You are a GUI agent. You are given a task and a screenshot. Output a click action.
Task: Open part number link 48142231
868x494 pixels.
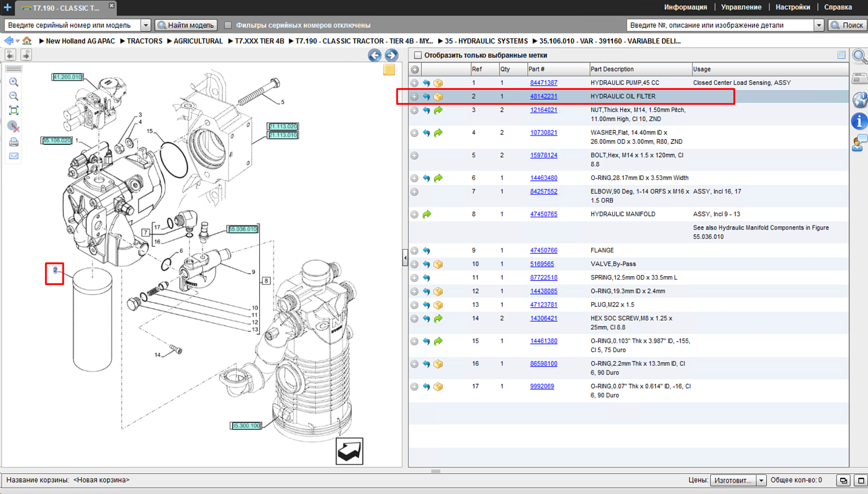(543, 97)
